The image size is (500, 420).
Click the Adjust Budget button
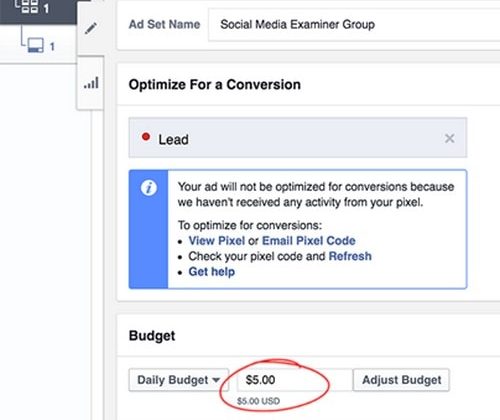pyautogui.click(x=401, y=380)
